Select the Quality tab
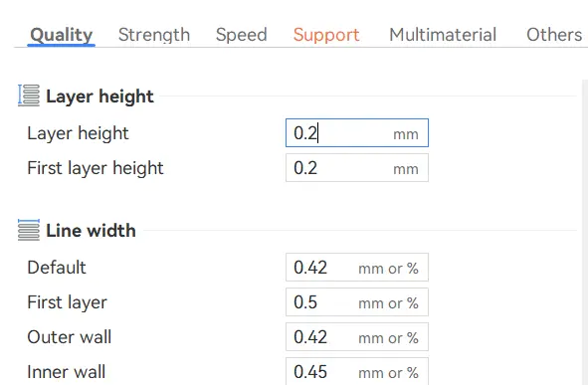The width and height of the screenshot is (588, 385). (x=61, y=35)
